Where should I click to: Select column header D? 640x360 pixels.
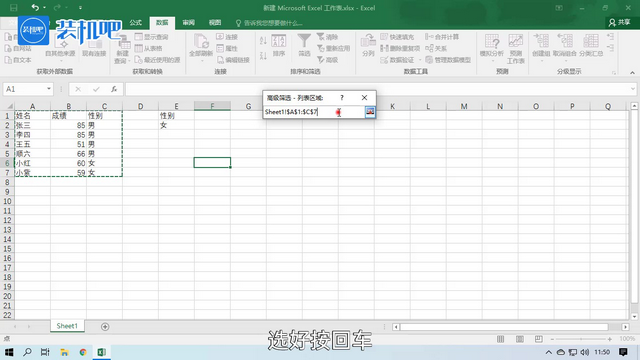[x=140, y=106]
